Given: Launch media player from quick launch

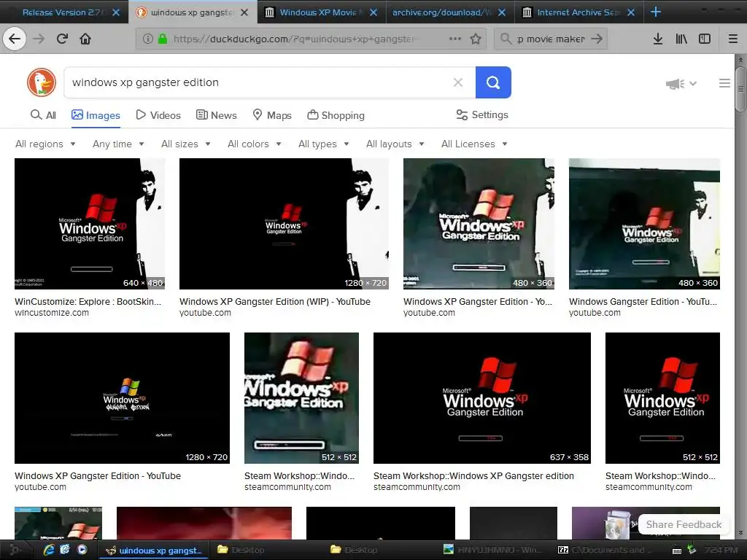Looking at the screenshot, I should (x=82, y=550).
